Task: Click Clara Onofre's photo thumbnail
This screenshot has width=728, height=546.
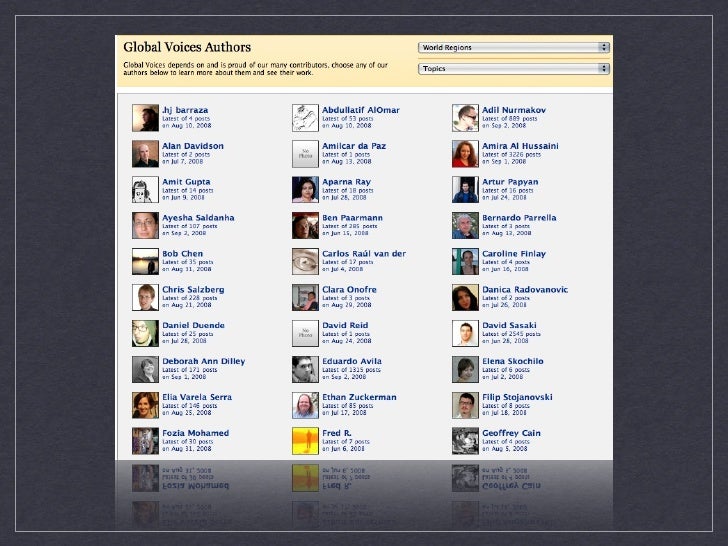Action: click(x=306, y=297)
